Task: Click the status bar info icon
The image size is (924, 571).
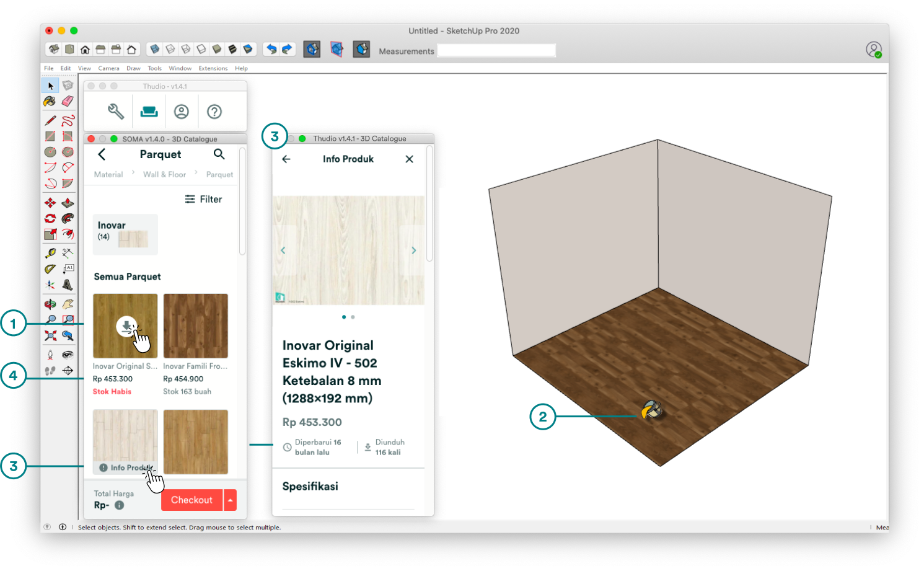Action: pyautogui.click(x=63, y=527)
